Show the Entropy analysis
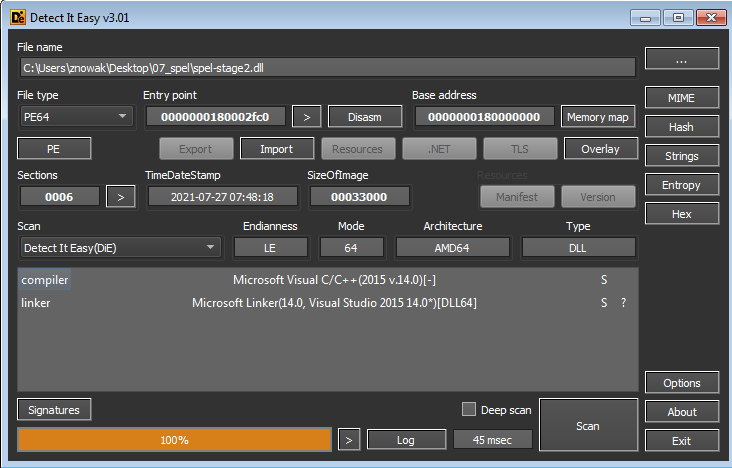Screen dimensions: 732x468 (x=682, y=184)
